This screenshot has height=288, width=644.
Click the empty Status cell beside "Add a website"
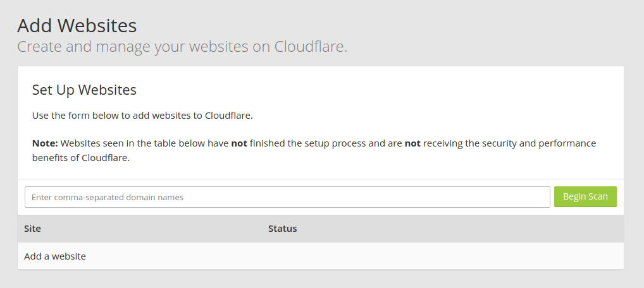[x=443, y=256]
